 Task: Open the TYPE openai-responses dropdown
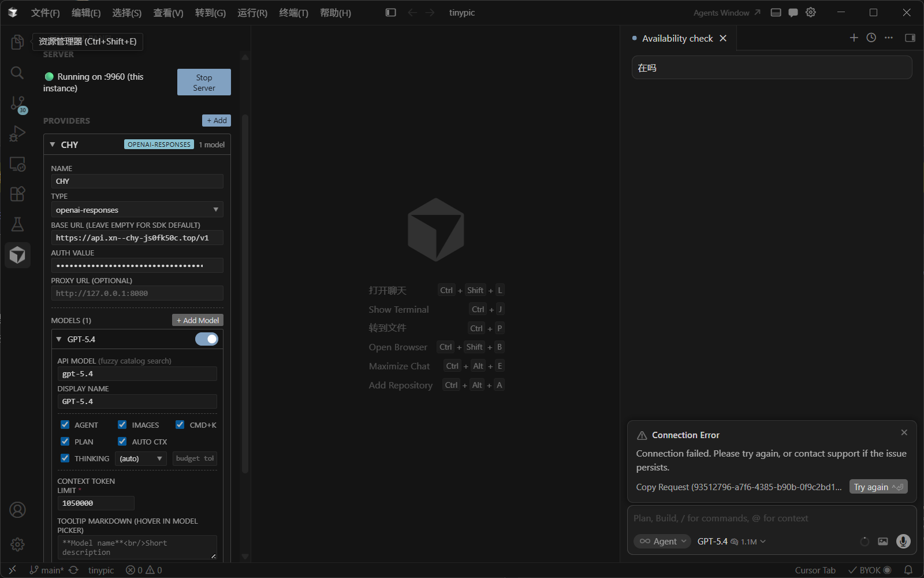[x=137, y=210]
